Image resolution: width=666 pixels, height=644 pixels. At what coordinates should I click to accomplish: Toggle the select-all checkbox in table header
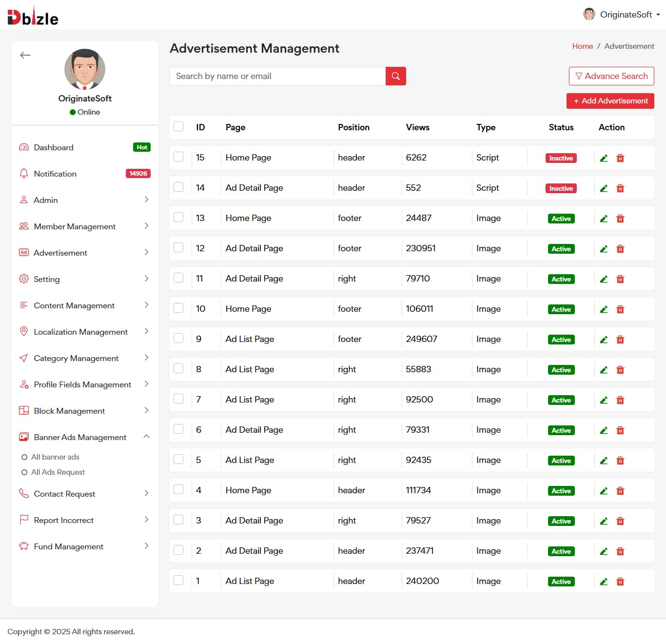click(178, 127)
